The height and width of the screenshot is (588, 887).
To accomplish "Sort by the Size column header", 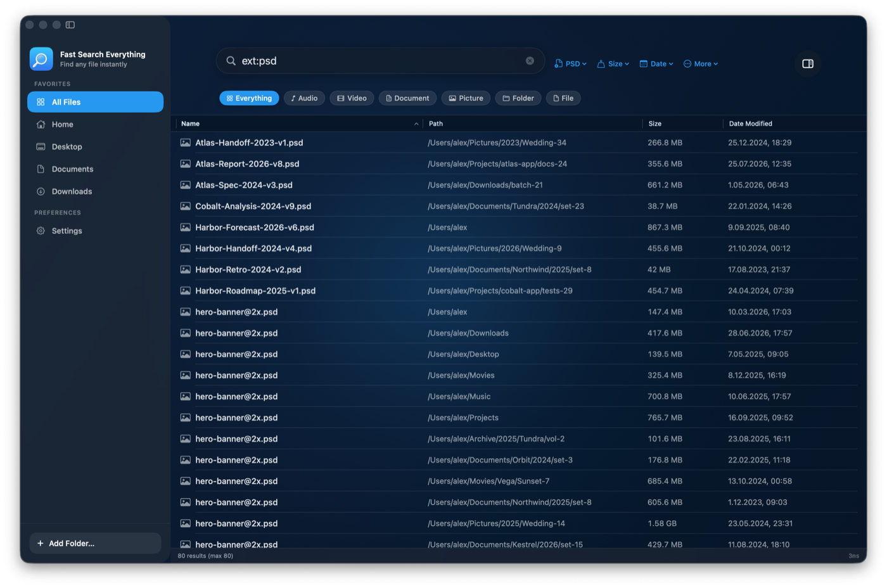I will point(683,124).
